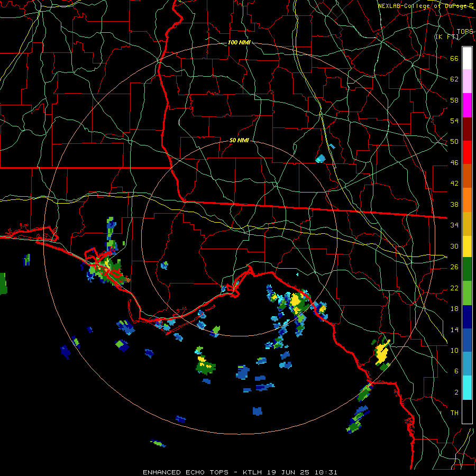476x476 pixels.
Task: Click the legend value "6"
Action: (456, 371)
